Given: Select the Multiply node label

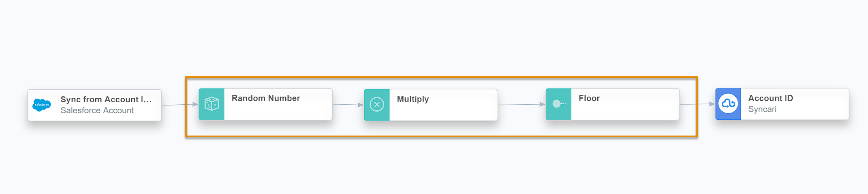Looking at the screenshot, I should pyautogui.click(x=413, y=99).
